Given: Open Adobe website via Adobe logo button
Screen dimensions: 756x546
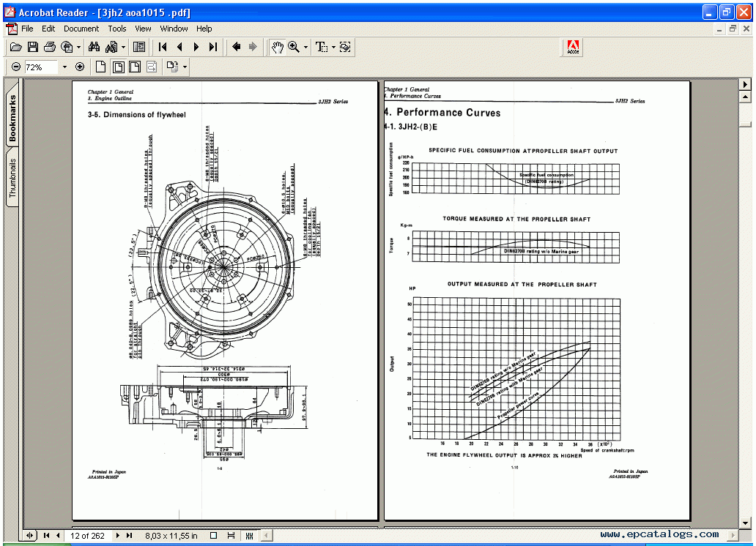Looking at the screenshot, I should click(x=573, y=48).
